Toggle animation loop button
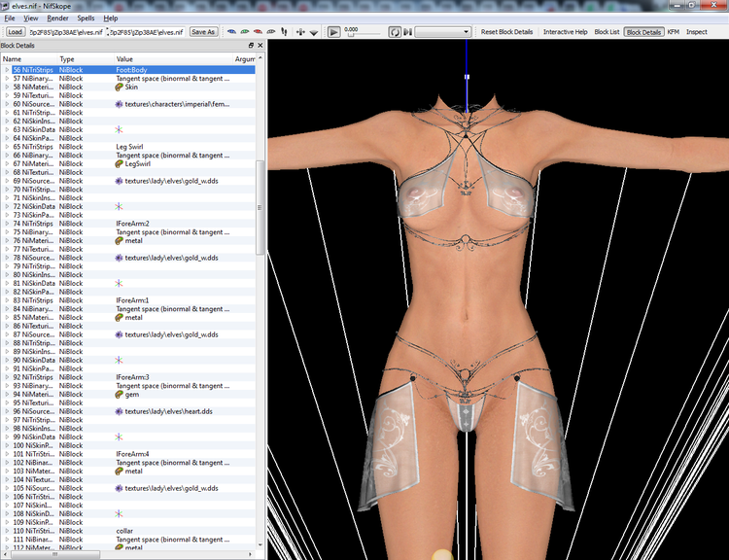 click(x=395, y=32)
